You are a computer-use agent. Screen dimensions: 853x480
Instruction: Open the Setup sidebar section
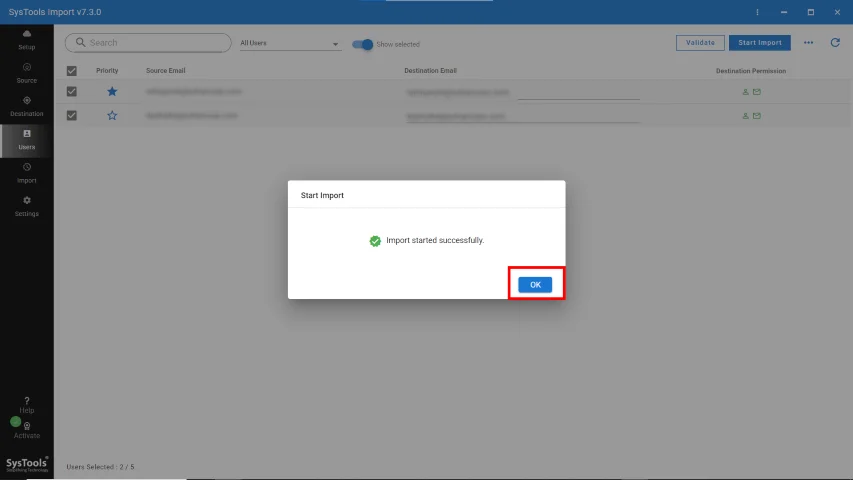(27, 40)
